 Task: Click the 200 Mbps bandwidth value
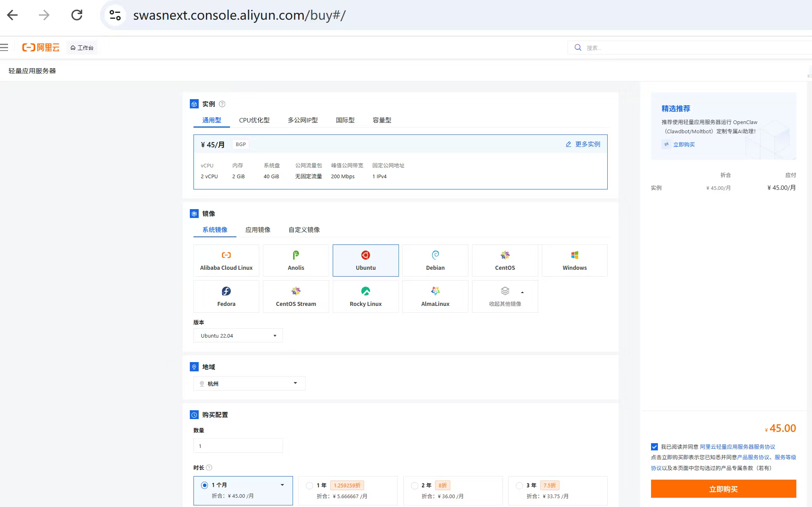[x=343, y=176]
